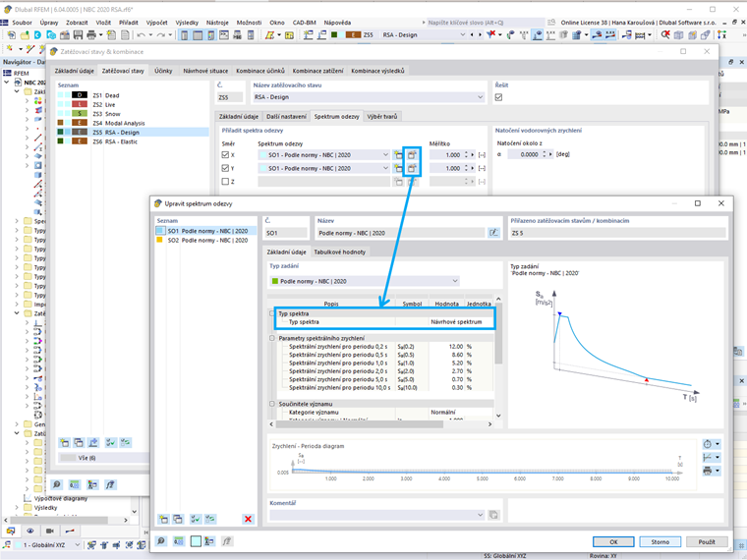Open the Výpočet menu
The height and width of the screenshot is (560, 747).
click(156, 23)
